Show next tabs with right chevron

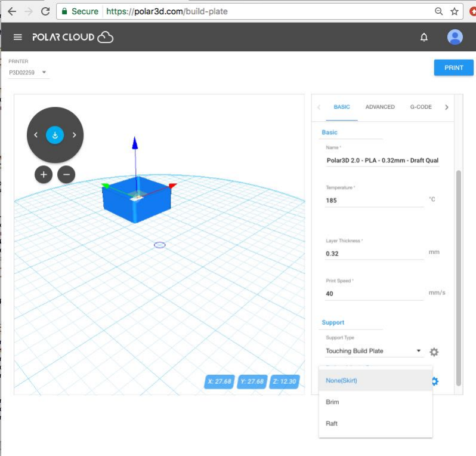(446, 107)
